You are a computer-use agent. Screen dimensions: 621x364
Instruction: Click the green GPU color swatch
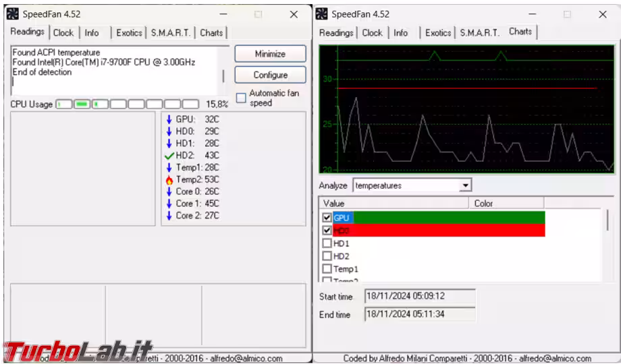(x=449, y=218)
